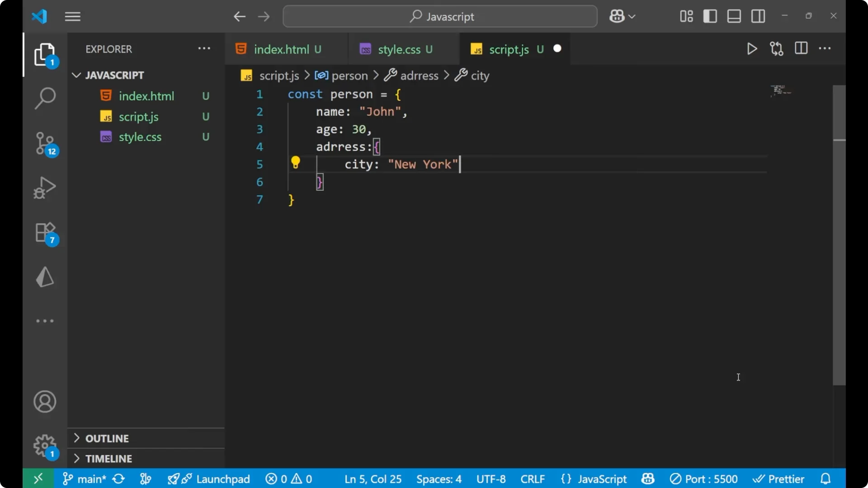This screenshot has width=868, height=488.
Task: Open the Extensions panel
Action: pyautogui.click(x=45, y=232)
